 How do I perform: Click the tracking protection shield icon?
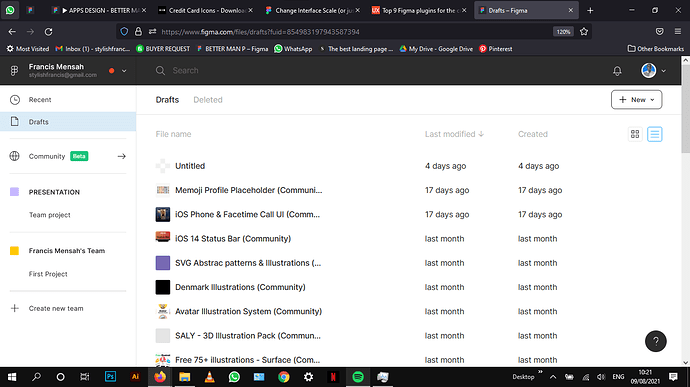pyautogui.click(x=124, y=32)
